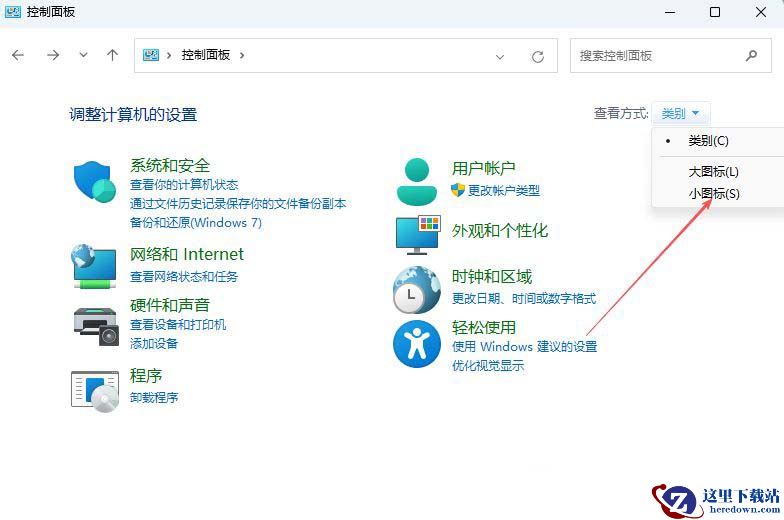Click the 查看设备和打印机 link
The height and width of the screenshot is (520, 784).
click(x=178, y=325)
